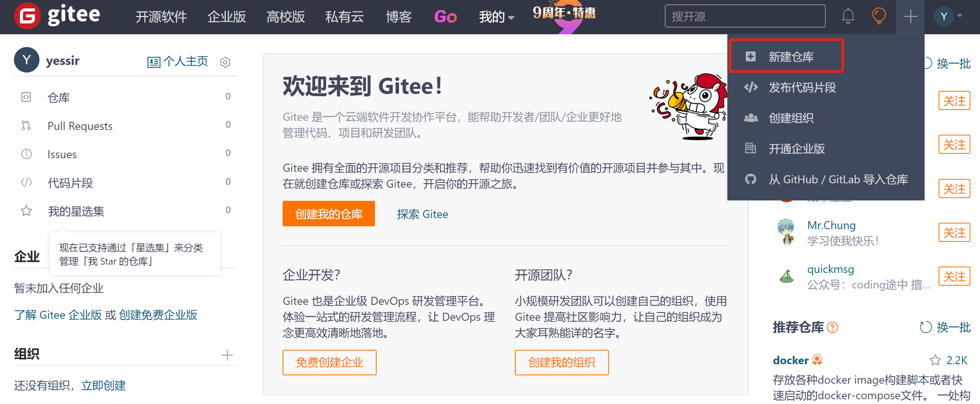This screenshot has height=404, width=980.
Task: Click the 创建我的仓库 orange button
Action: (x=328, y=214)
